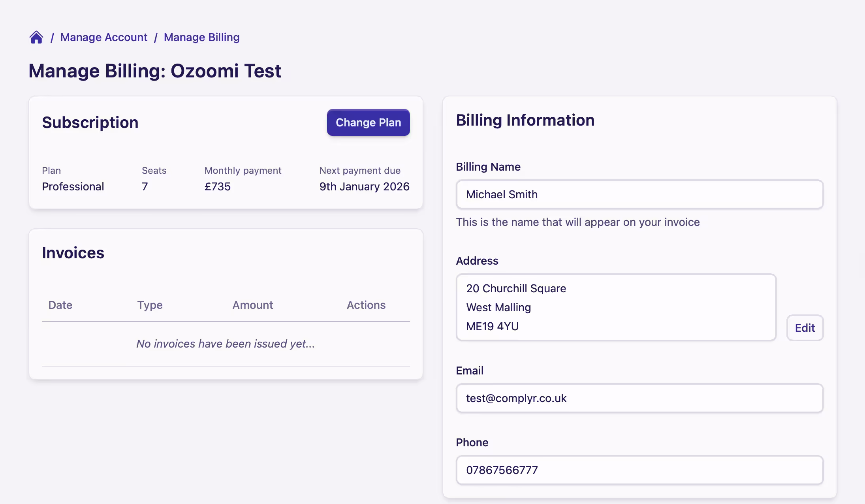Click the home icon in the breadcrumb

point(36,37)
